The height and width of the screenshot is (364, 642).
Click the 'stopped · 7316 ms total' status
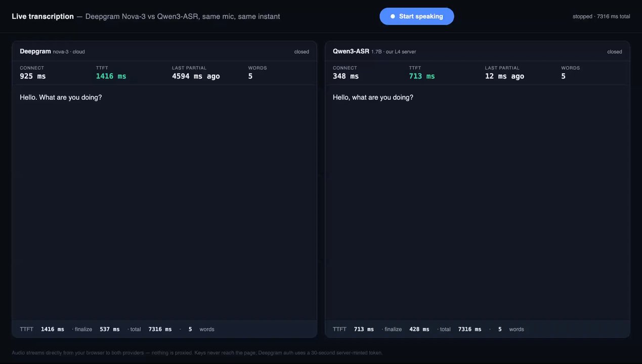tap(601, 16)
